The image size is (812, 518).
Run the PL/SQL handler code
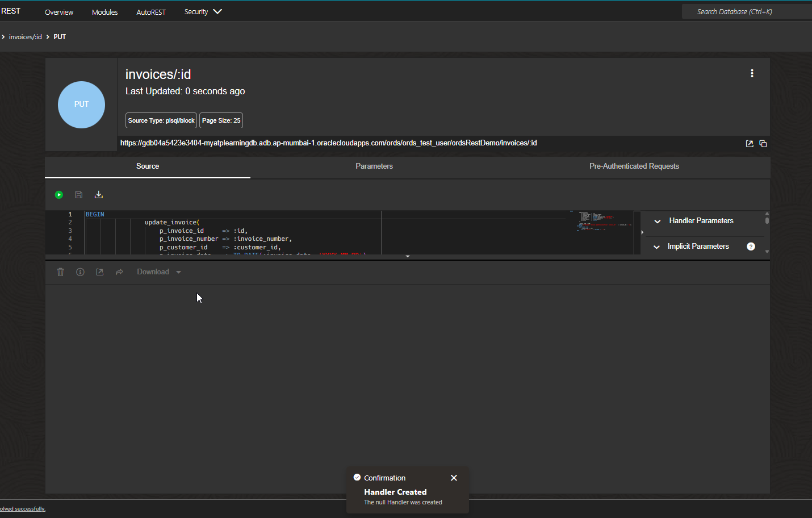click(x=58, y=194)
